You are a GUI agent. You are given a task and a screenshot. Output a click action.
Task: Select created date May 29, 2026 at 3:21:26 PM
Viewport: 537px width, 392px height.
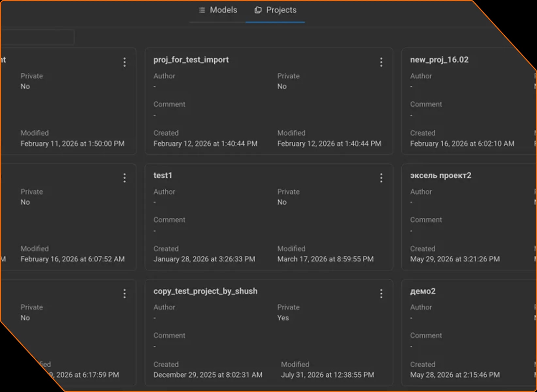[455, 259]
